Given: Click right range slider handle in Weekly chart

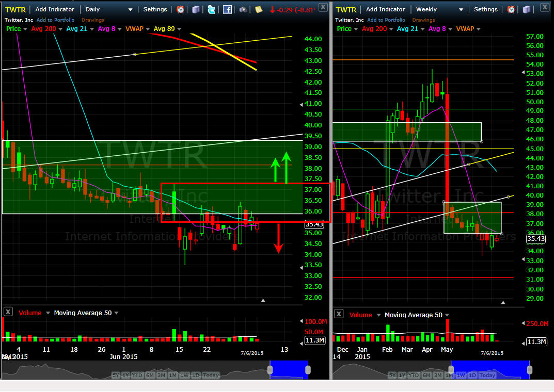Looking at the screenshot, I should [x=530, y=370].
